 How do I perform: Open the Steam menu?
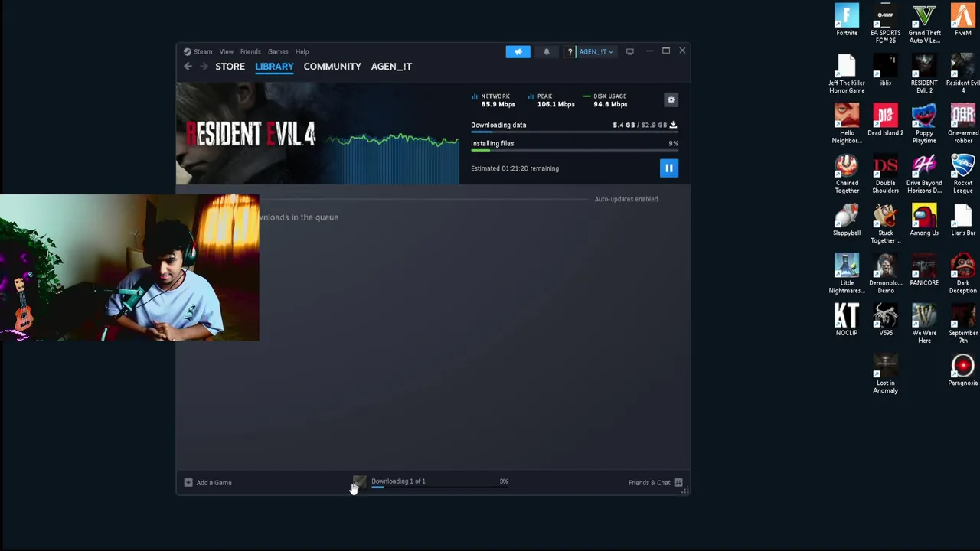click(x=198, y=51)
